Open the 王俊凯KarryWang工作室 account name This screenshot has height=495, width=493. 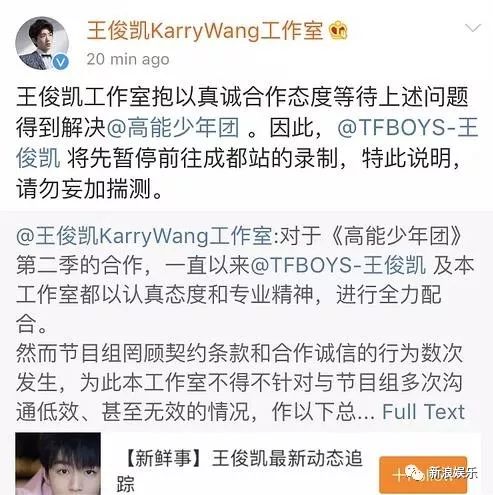[205, 31]
